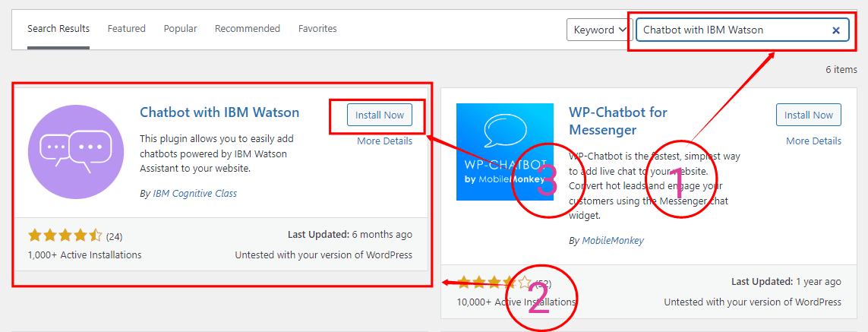The height and width of the screenshot is (332, 868).
Task: Open the Recommended tab
Action: [248, 29]
